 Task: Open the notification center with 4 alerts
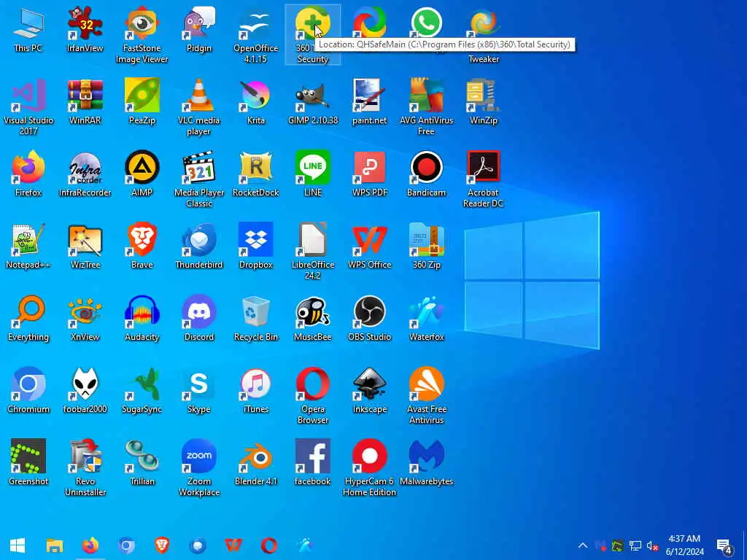point(724,545)
